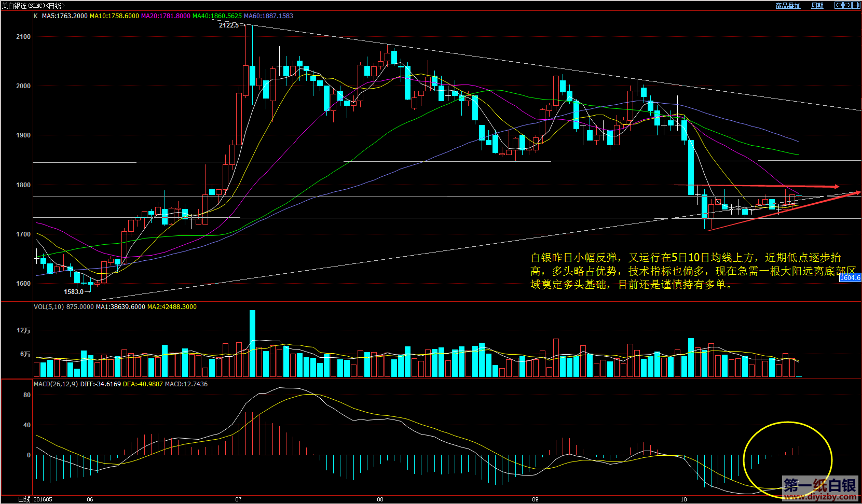The image size is (862, 504).
Task: Click the 1583.0 low price marker
Action: tap(74, 292)
